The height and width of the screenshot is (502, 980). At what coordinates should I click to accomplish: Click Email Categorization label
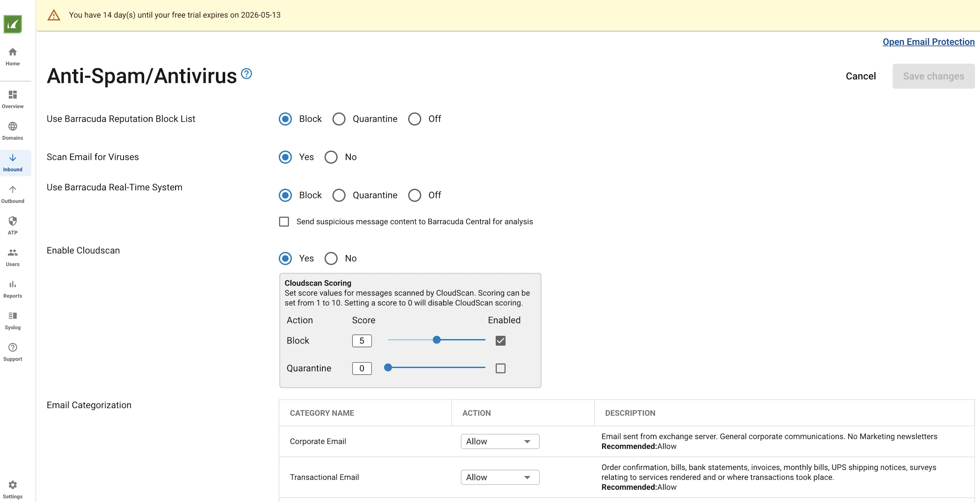(x=89, y=405)
